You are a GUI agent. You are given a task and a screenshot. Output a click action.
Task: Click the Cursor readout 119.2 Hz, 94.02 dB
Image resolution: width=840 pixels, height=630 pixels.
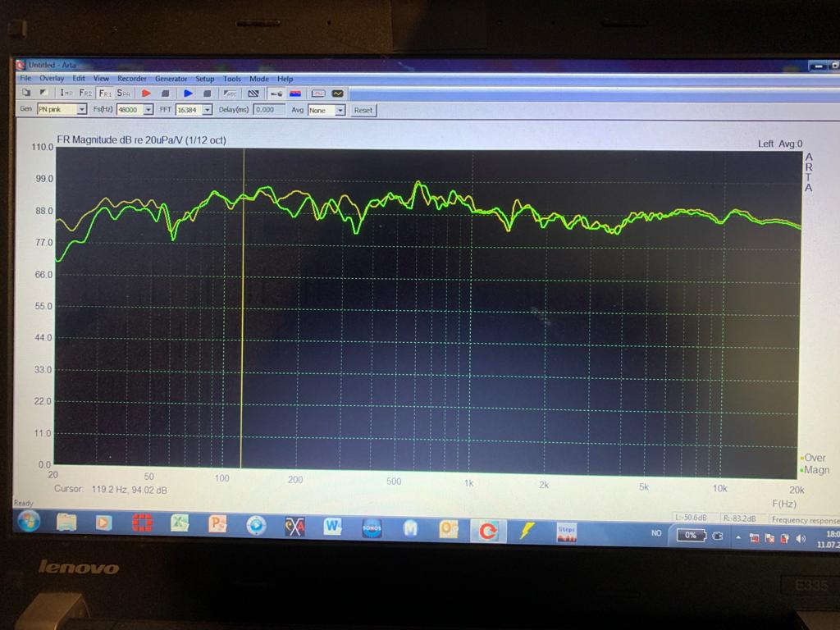coord(111,489)
